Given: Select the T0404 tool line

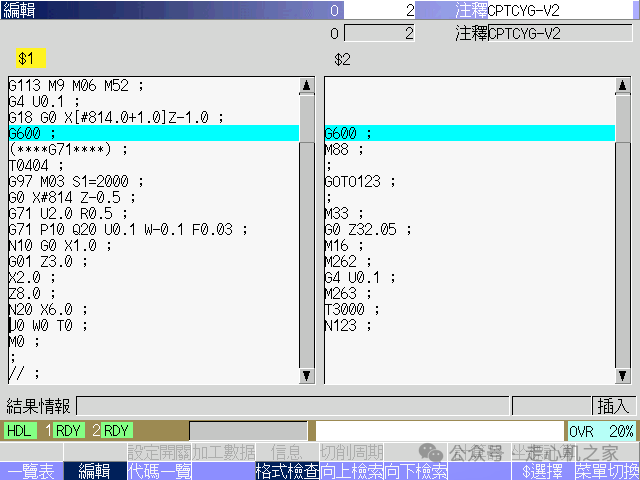Looking at the screenshot, I should (x=154, y=165).
